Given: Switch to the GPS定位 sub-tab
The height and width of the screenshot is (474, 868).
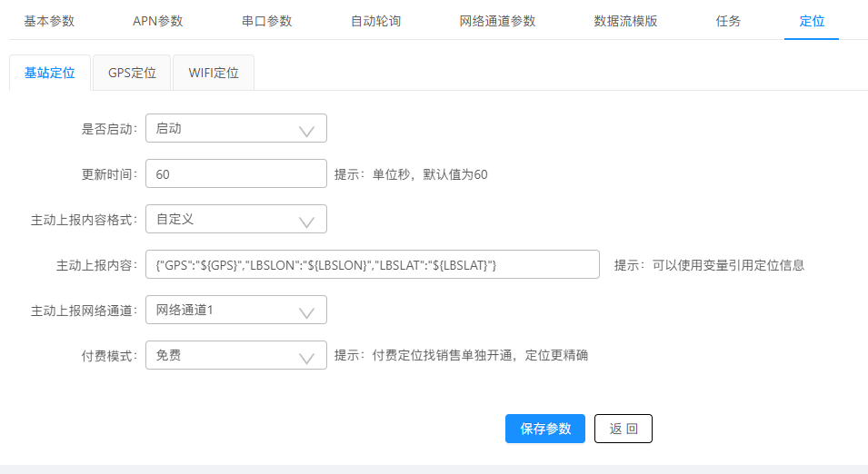Looking at the screenshot, I should click(132, 73).
